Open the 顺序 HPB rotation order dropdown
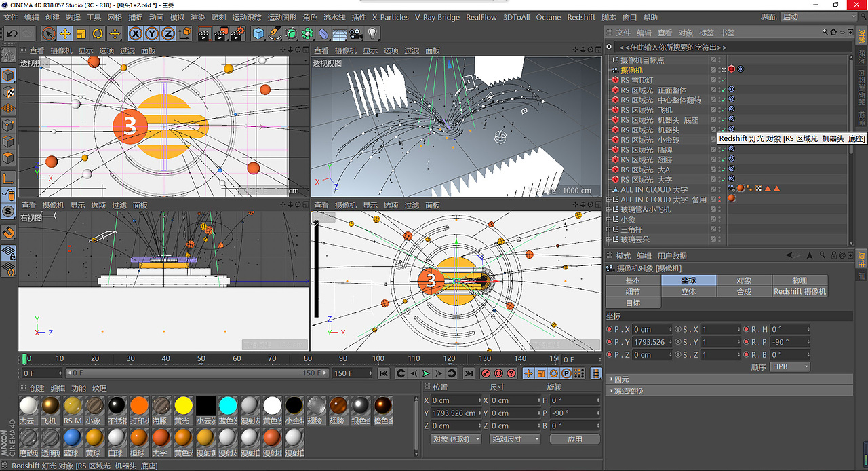This screenshot has height=471, width=868. click(790, 366)
